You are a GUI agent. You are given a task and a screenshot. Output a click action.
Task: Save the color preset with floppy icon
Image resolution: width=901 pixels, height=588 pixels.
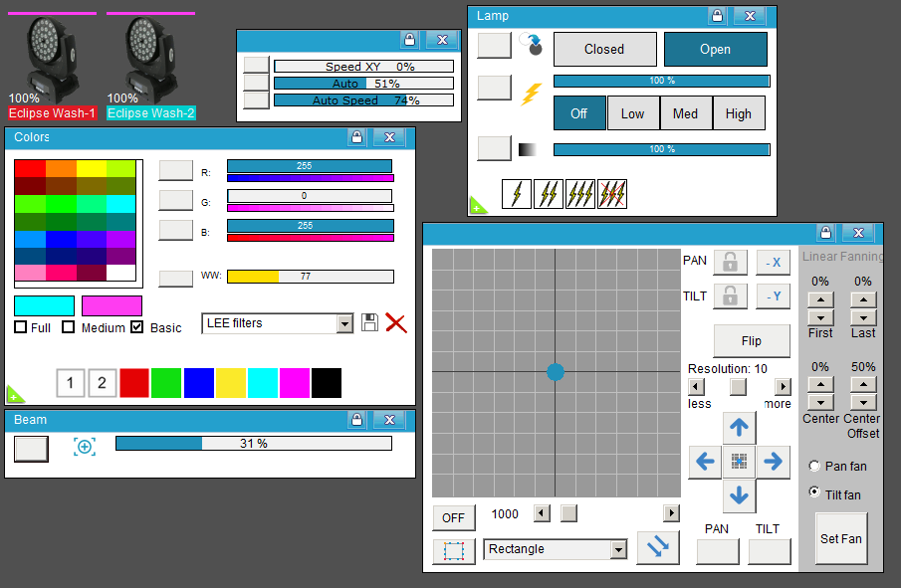pyautogui.click(x=369, y=322)
